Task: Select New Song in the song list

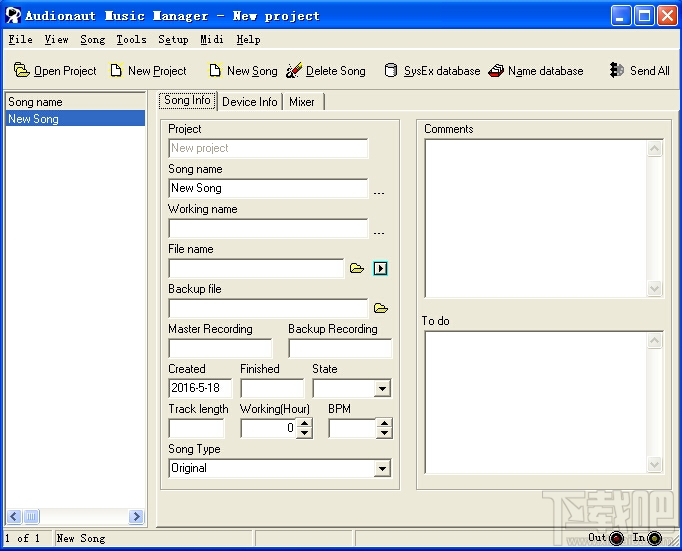Action: (x=75, y=118)
